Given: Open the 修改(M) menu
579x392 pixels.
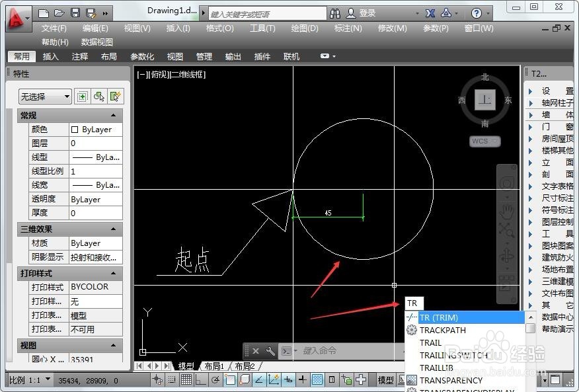Looking at the screenshot, I should (x=392, y=28).
